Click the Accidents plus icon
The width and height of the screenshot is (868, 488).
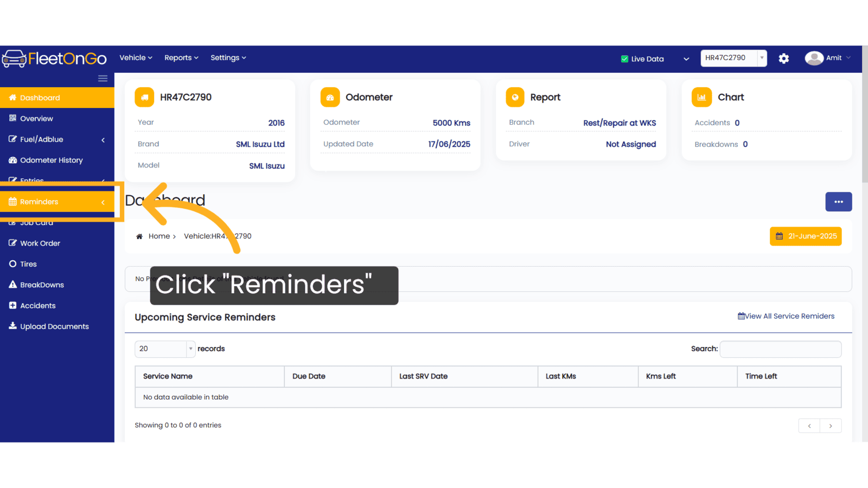click(x=12, y=305)
